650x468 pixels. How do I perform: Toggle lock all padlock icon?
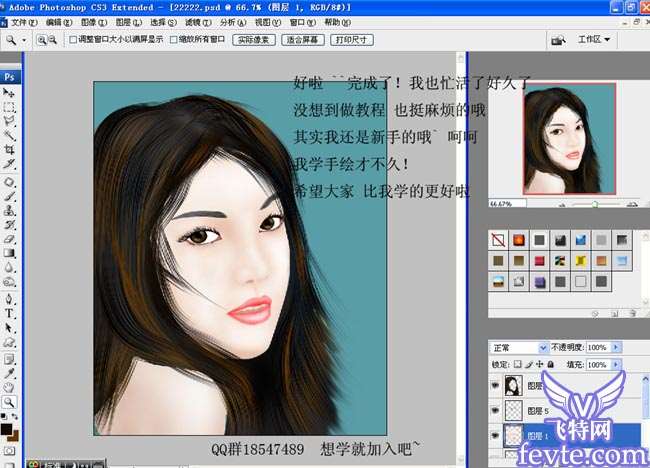click(551, 364)
